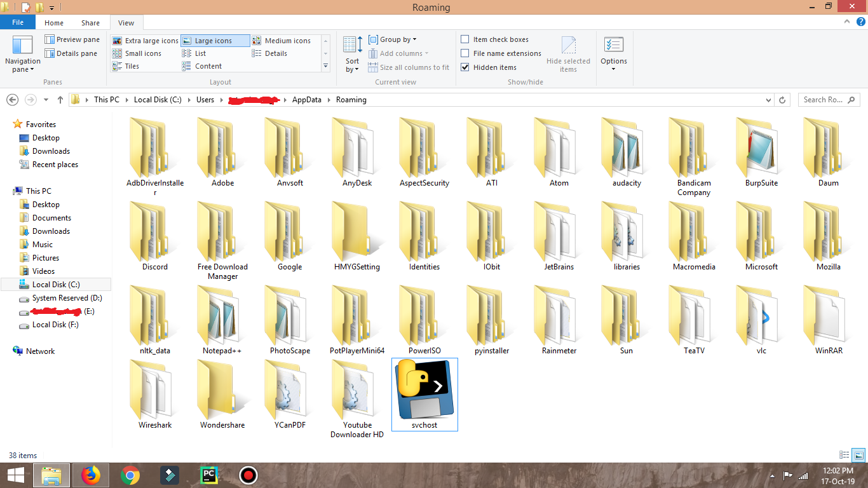
Task: Click the layout gallery scroll down arrow
Action: coord(326,54)
